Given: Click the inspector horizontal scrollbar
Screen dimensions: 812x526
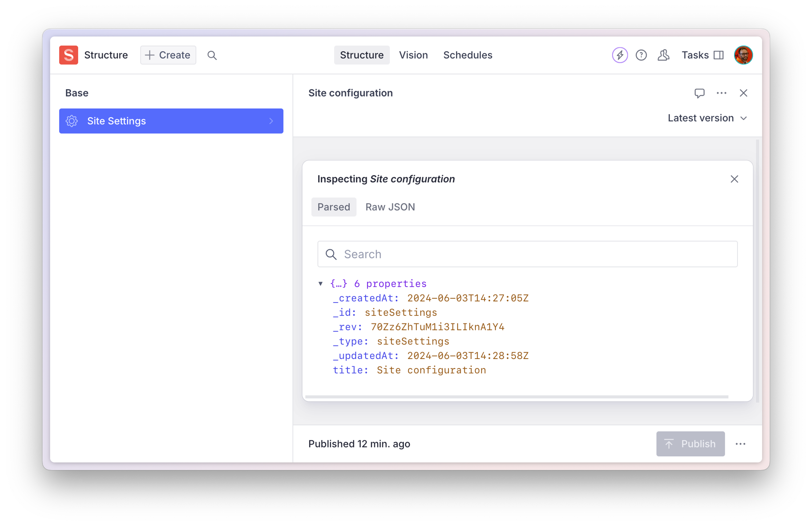Looking at the screenshot, I should 517,397.
